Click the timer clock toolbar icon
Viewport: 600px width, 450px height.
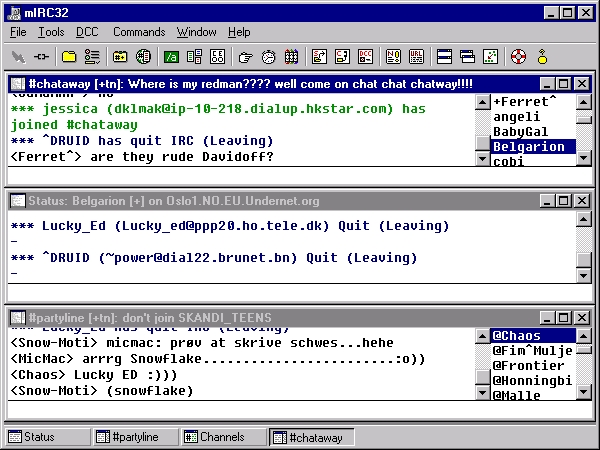tap(269, 57)
